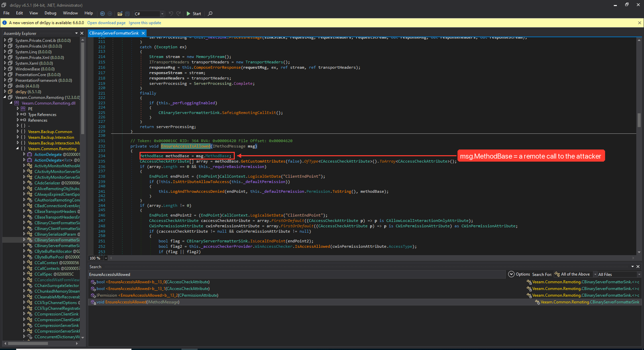Click the CChunkedMemoryStream class icon
Viewport: 644px width, 350px height.
pos(30,291)
